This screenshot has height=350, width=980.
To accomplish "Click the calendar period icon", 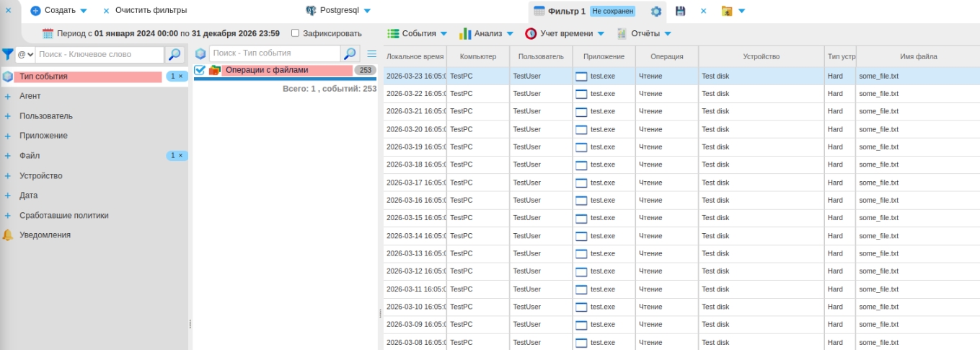I will (48, 33).
